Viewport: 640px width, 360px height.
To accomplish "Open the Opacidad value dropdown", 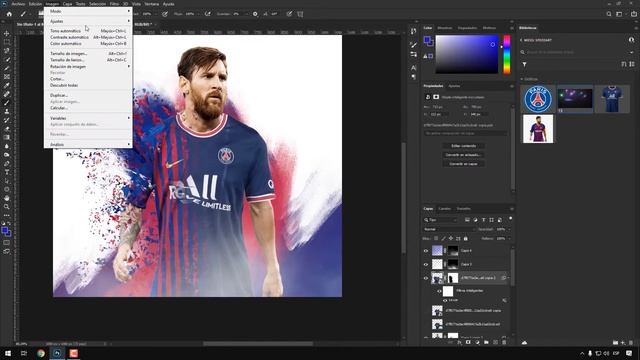I will (509, 229).
